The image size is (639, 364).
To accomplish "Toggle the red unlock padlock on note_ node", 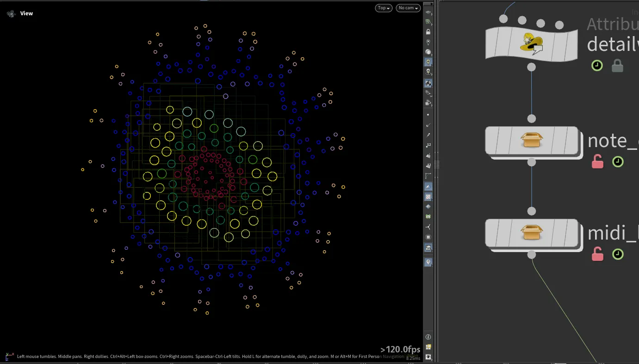I will tap(597, 162).
